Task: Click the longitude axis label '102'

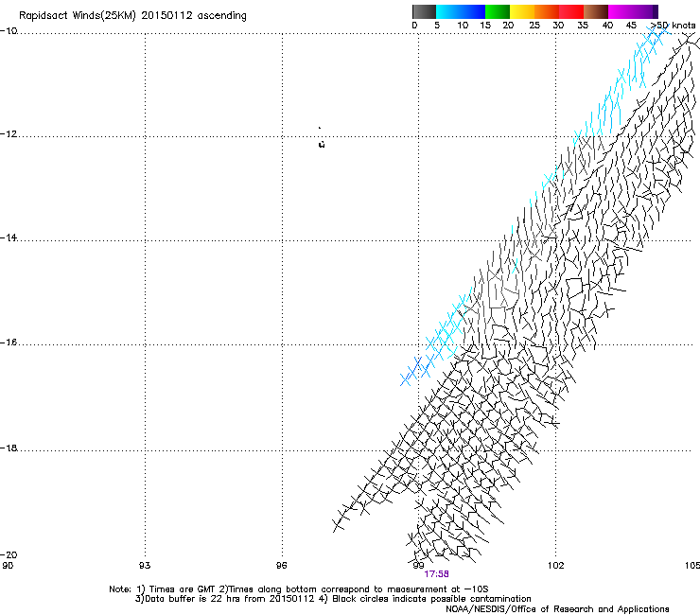Action: pos(556,566)
